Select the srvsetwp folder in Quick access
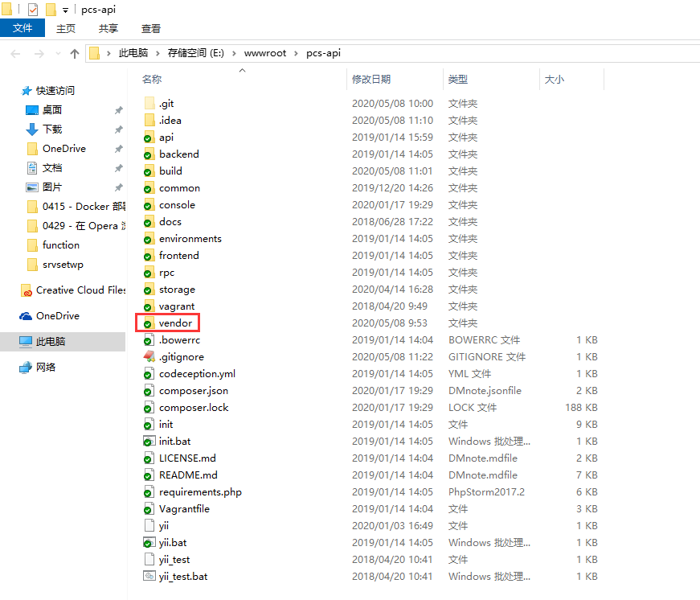 [63, 265]
